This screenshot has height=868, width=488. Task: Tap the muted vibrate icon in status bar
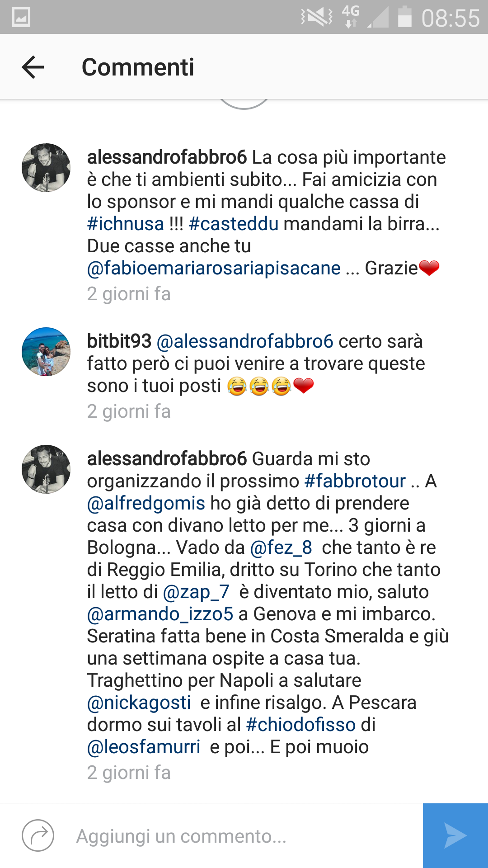point(317,17)
